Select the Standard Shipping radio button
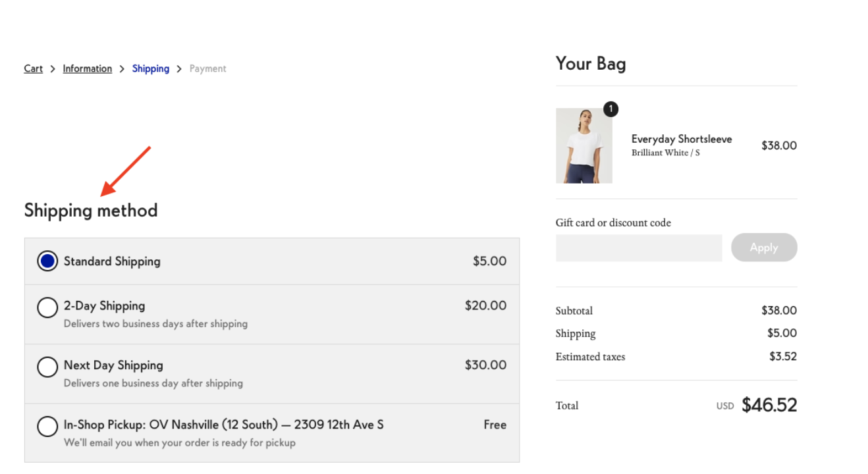The height and width of the screenshot is (474, 868). (47, 261)
